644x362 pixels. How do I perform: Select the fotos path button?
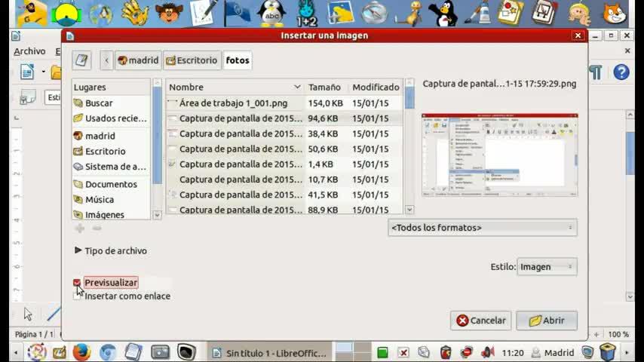tap(238, 60)
